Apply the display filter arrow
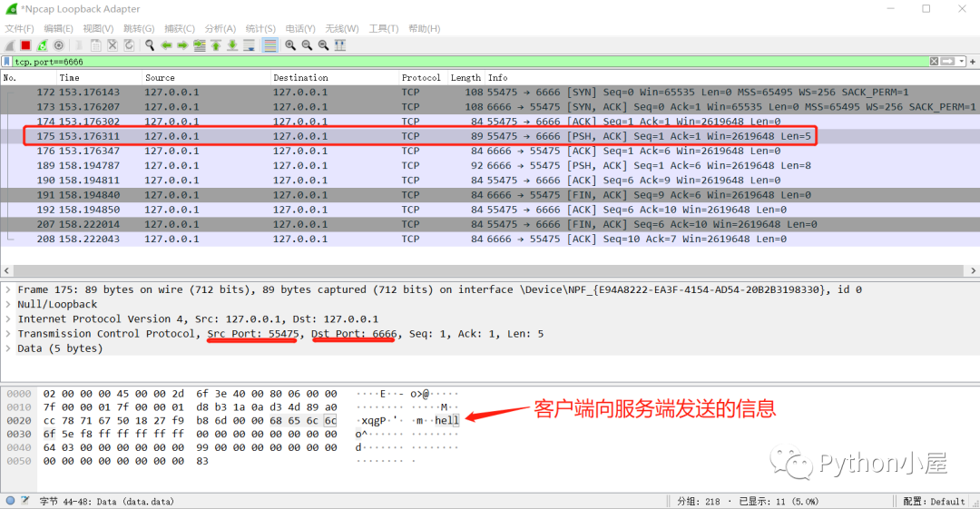The height and width of the screenshot is (509, 980). pos(948,62)
